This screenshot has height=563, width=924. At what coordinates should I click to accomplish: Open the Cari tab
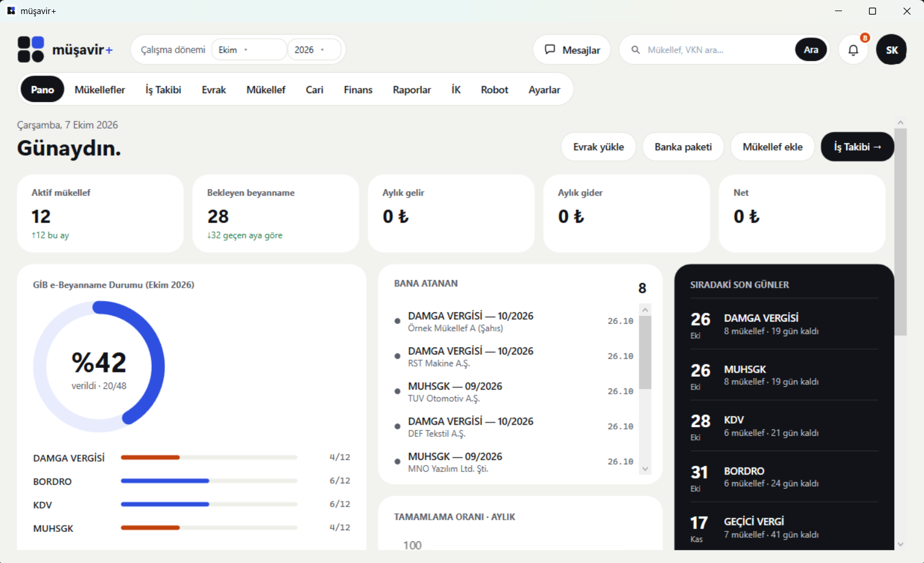click(x=314, y=89)
